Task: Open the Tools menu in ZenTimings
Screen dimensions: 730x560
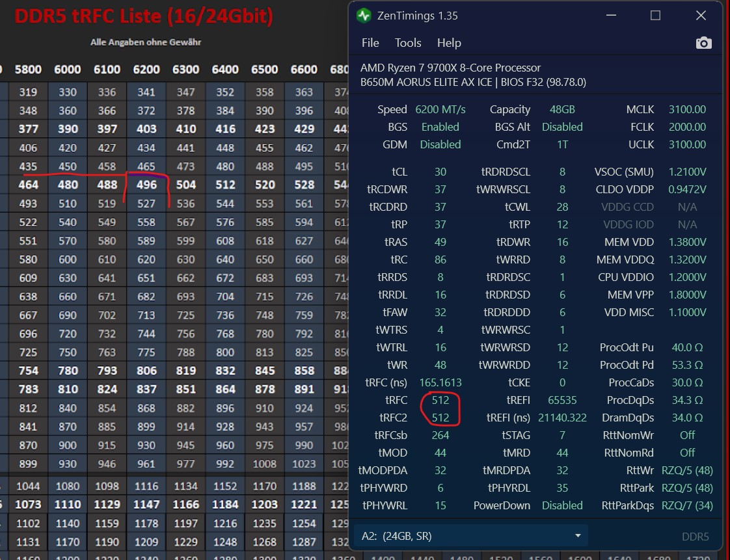Action: [408, 43]
